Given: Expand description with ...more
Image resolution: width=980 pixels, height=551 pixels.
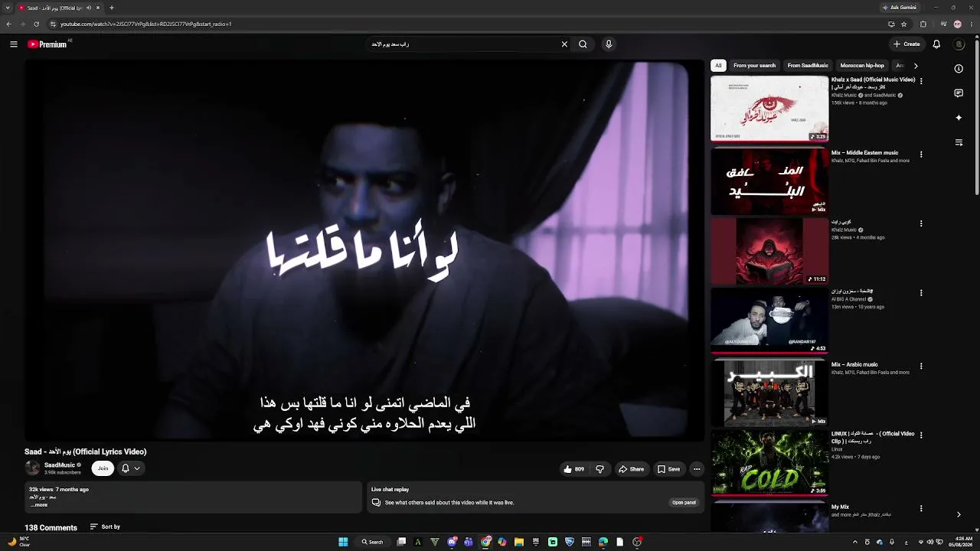Looking at the screenshot, I should [x=39, y=505].
